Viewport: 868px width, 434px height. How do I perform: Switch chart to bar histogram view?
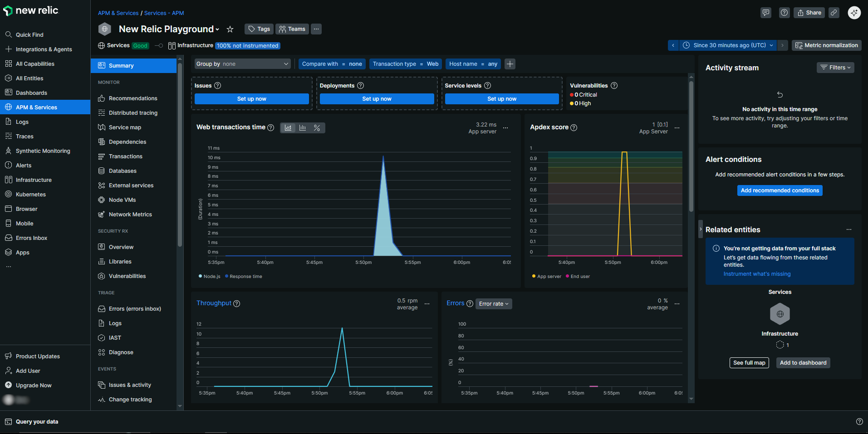click(x=303, y=128)
